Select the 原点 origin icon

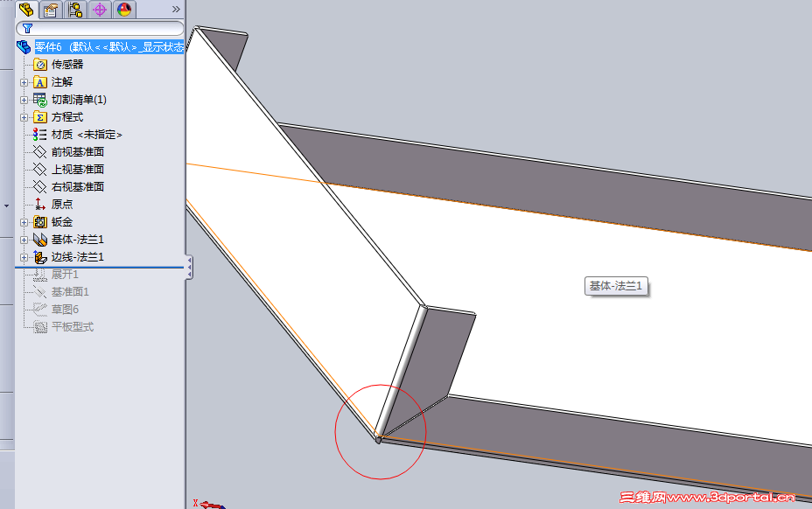coord(40,204)
